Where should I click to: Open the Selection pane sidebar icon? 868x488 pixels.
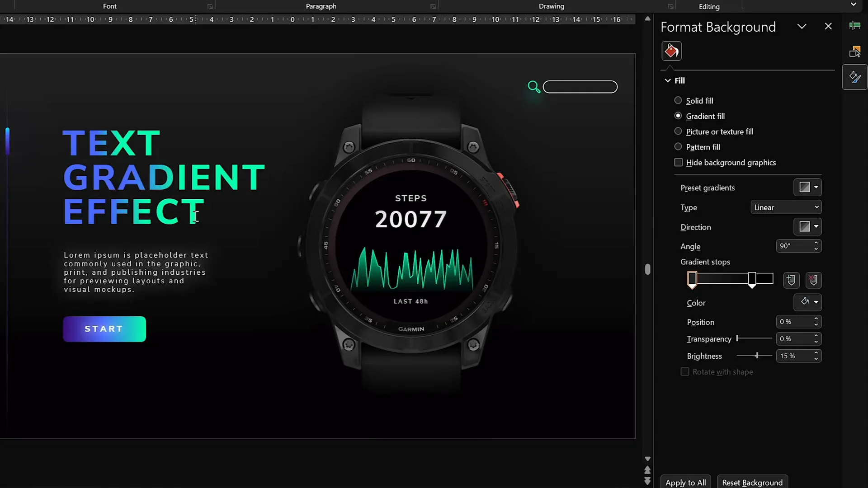click(854, 52)
